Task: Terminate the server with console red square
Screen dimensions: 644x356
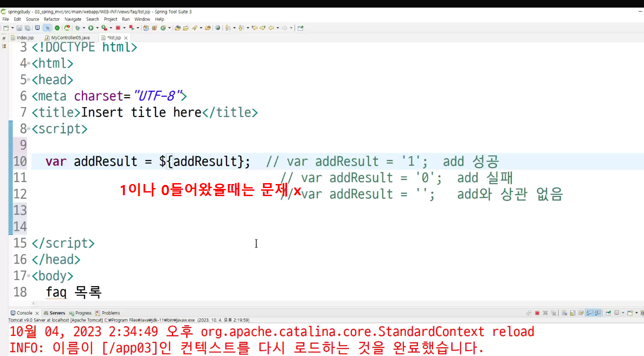Action: pos(537,313)
